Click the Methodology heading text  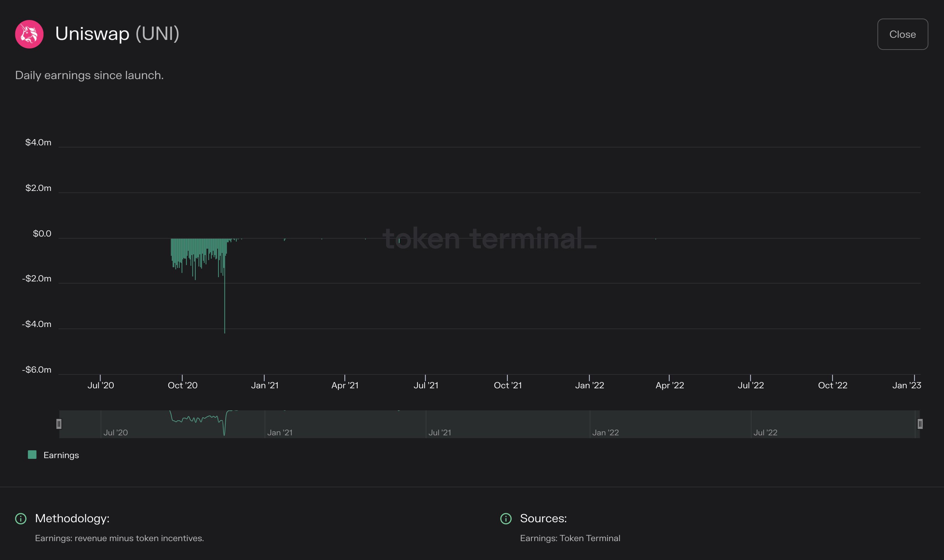[x=72, y=518]
